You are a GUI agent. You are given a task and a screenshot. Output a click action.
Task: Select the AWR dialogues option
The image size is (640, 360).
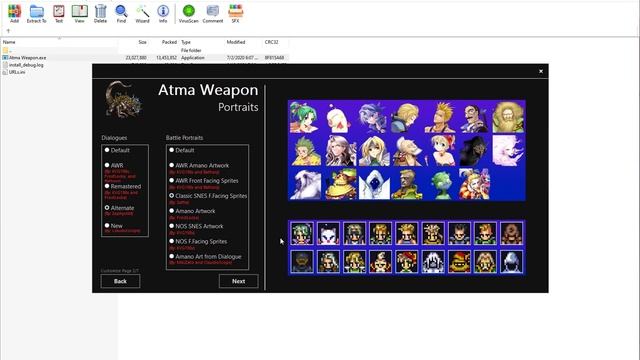[107, 165]
